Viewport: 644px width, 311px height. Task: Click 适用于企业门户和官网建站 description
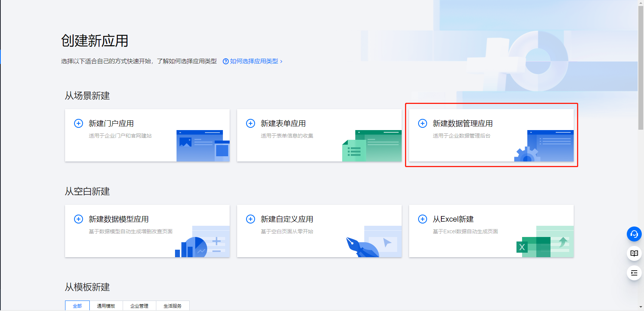click(120, 136)
